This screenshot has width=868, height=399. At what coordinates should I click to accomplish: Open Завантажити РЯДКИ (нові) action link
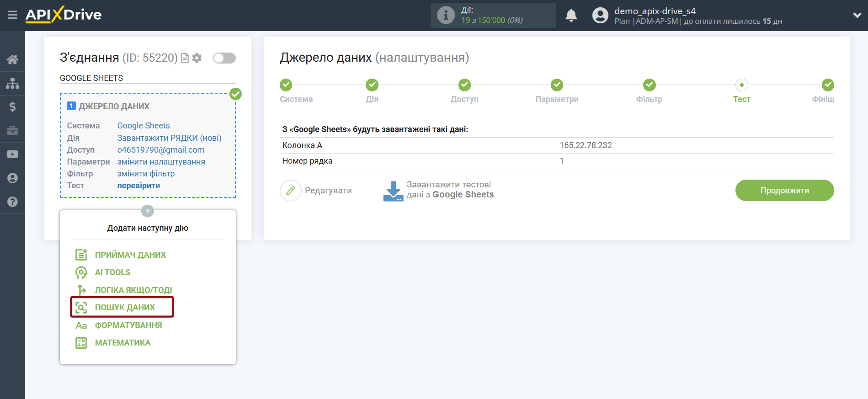point(169,138)
